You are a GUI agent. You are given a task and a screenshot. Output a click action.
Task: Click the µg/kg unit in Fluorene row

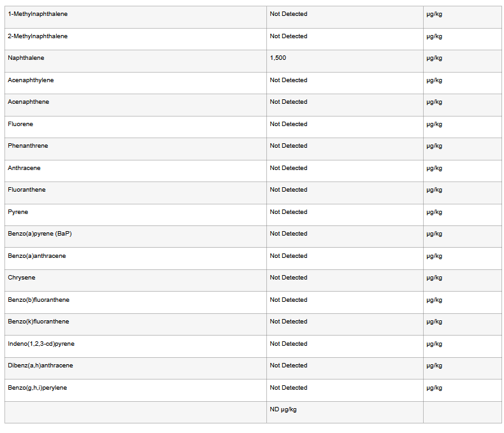click(434, 124)
